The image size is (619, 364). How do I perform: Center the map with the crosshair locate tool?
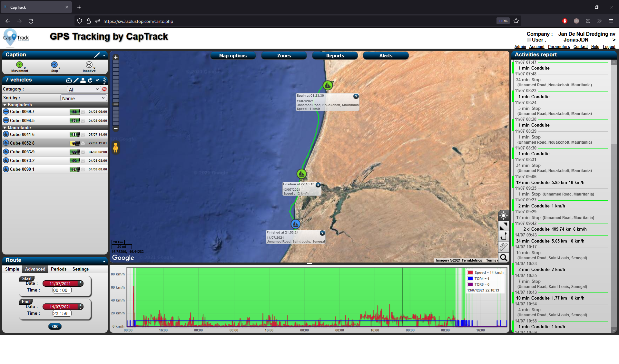[x=503, y=216]
